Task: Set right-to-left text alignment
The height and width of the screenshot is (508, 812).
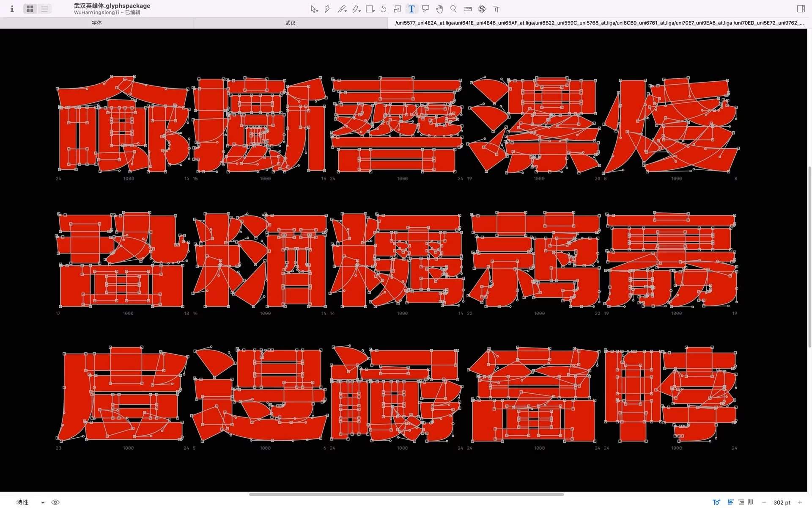Action: (x=741, y=502)
